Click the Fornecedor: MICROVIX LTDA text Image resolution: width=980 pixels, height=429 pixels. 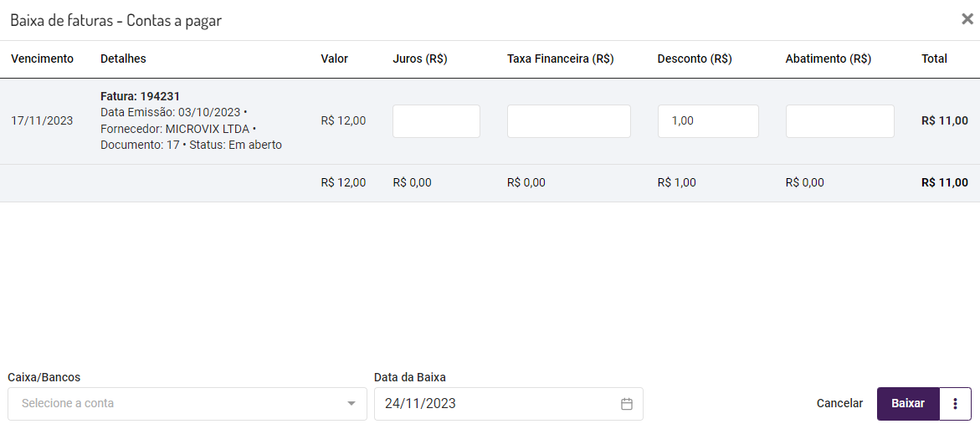tap(175, 129)
